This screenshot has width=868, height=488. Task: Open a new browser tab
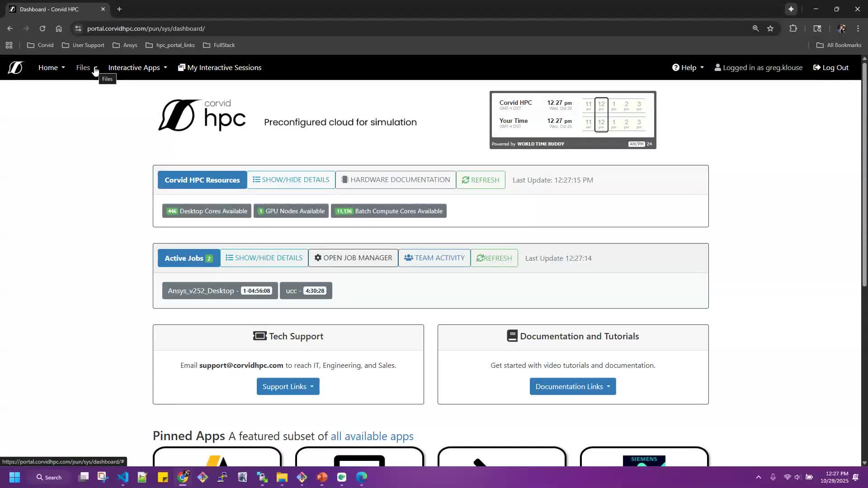point(119,9)
